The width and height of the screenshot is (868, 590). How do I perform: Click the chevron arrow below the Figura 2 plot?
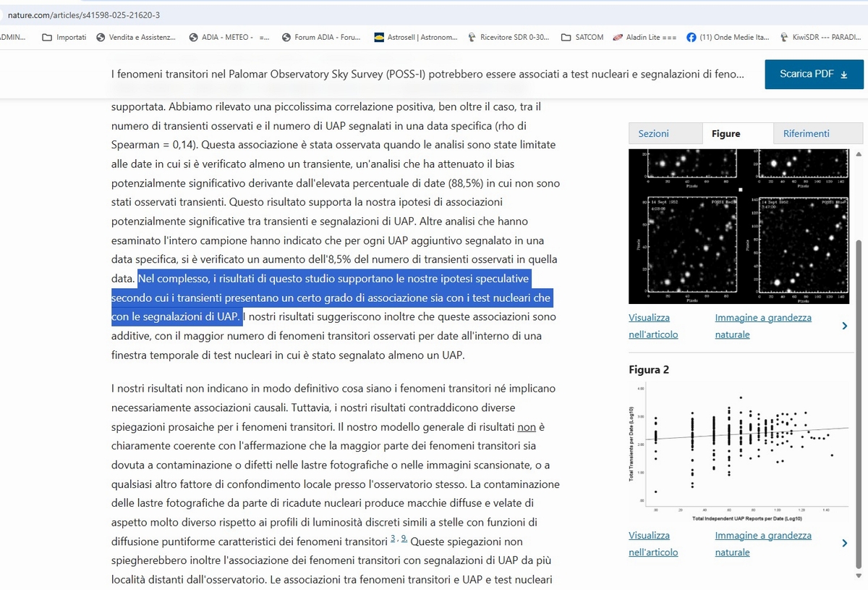(x=844, y=544)
